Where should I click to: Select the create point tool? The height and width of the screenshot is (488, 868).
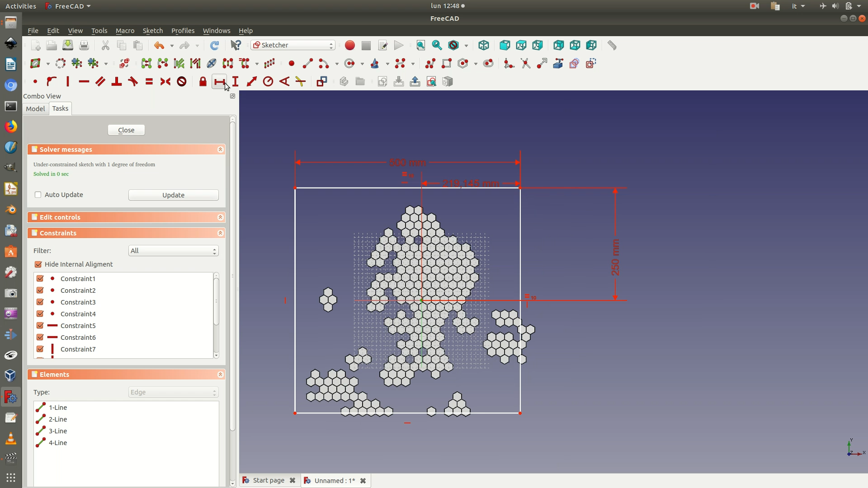[x=292, y=64]
